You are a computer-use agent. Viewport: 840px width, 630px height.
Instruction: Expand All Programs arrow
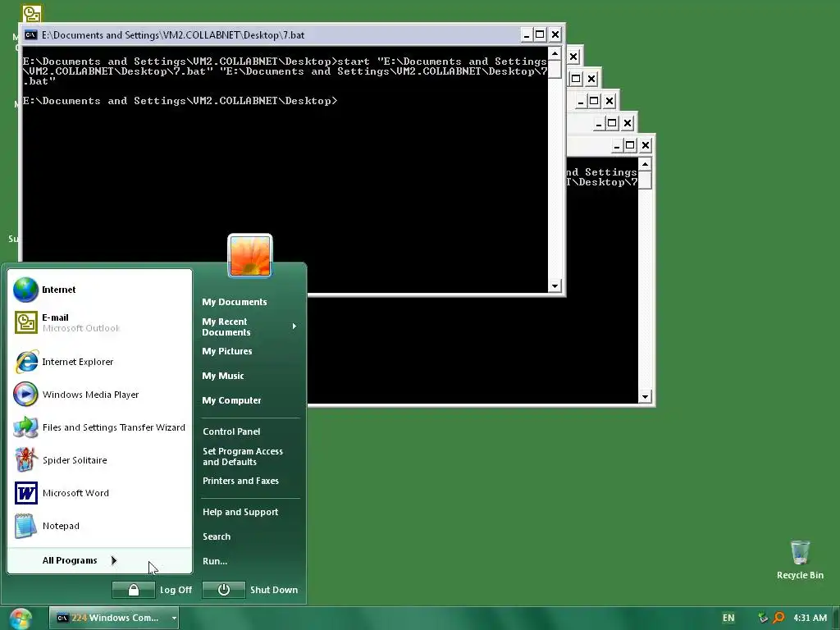113,560
